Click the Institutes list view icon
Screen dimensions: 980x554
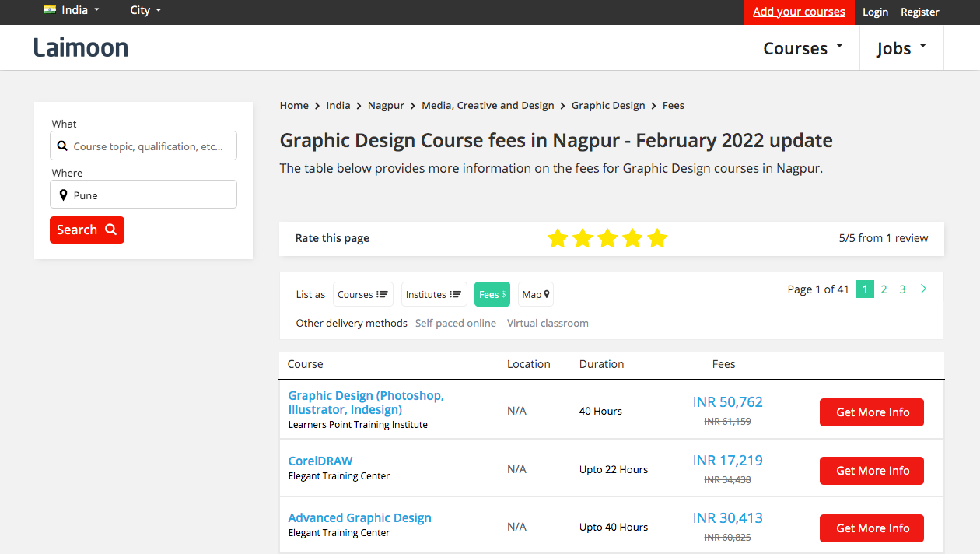[455, 294]
